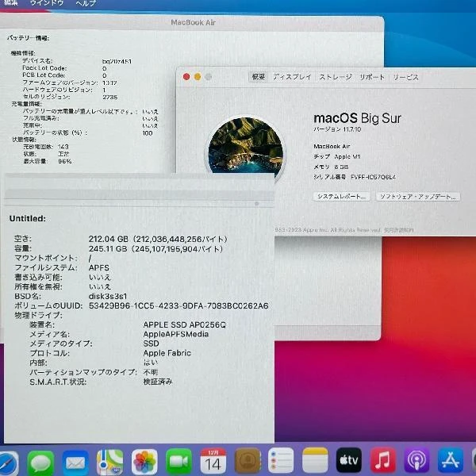Switch to the サポート tab
The height and width of the screenshot is (476, 476).
pos(372,77)
